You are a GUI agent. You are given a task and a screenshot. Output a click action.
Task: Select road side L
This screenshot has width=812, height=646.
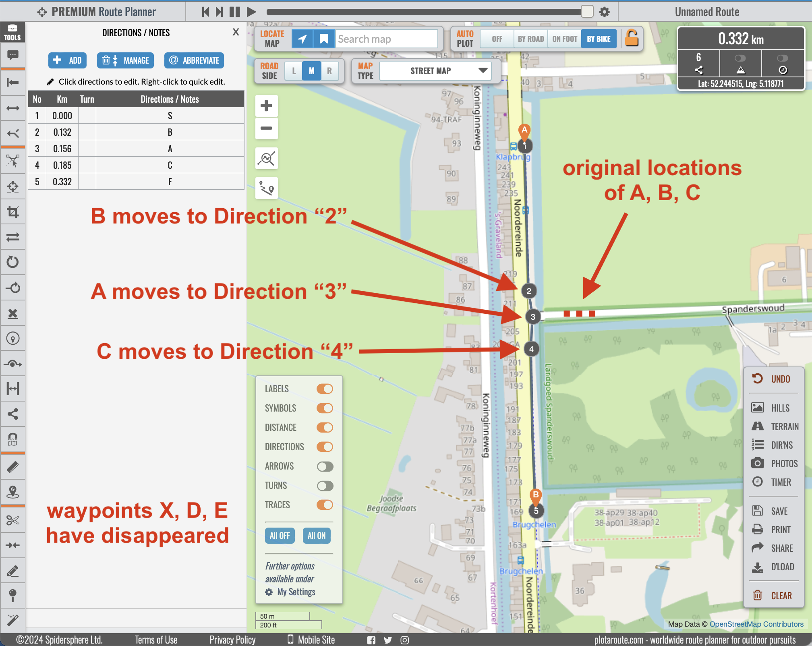pyautogui.click(x=294, y=71)
